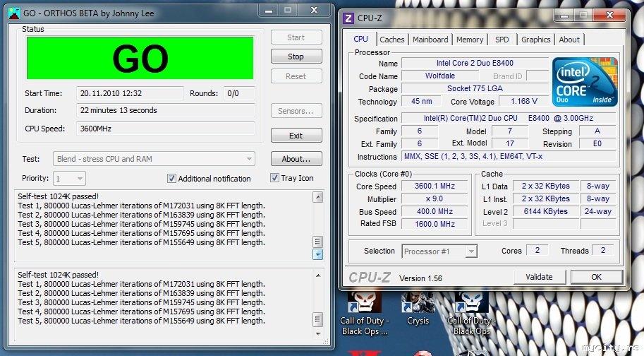Click the Threads count value
Image resolution: width=644 pixels, height=356 pixels.
point(602,250)
